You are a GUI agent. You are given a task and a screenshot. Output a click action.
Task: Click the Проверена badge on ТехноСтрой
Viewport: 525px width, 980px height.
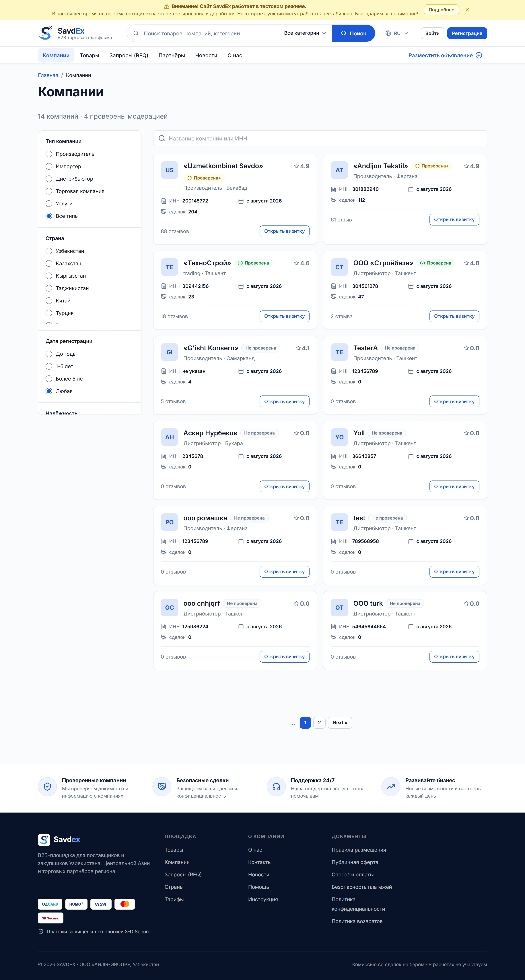tap(253, 263)
